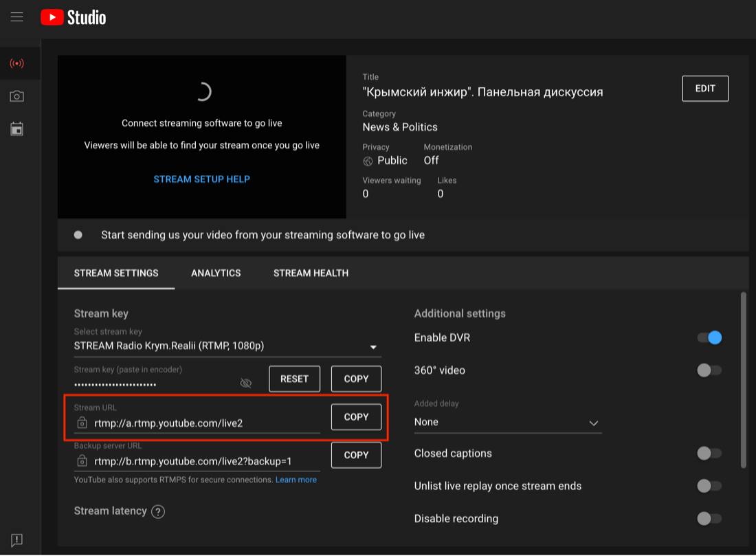Copy the Backup server URL
The width and height of the screenshot is (756, 558).
tap(356, 456)
